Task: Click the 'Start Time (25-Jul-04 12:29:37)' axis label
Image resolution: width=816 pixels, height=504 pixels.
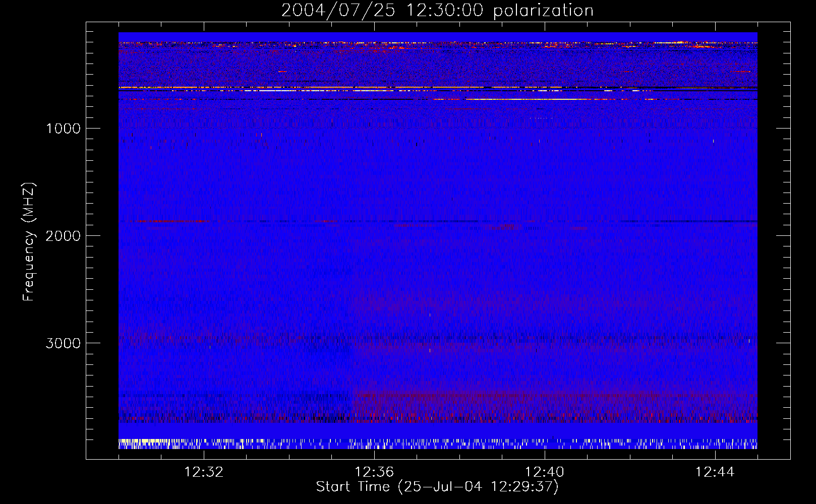Action: pos(437,487)
